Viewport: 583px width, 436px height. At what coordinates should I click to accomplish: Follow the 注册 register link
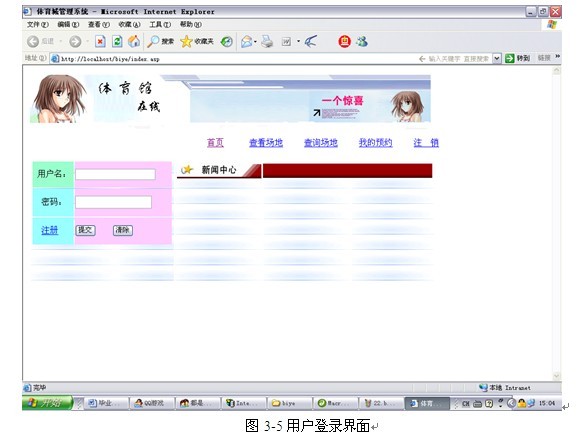(49, 230)
